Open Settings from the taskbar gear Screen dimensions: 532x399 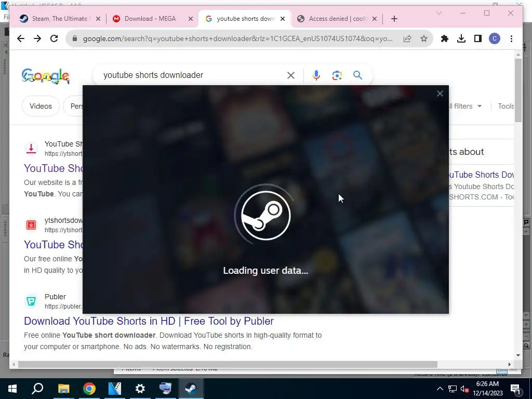[140, 389]
